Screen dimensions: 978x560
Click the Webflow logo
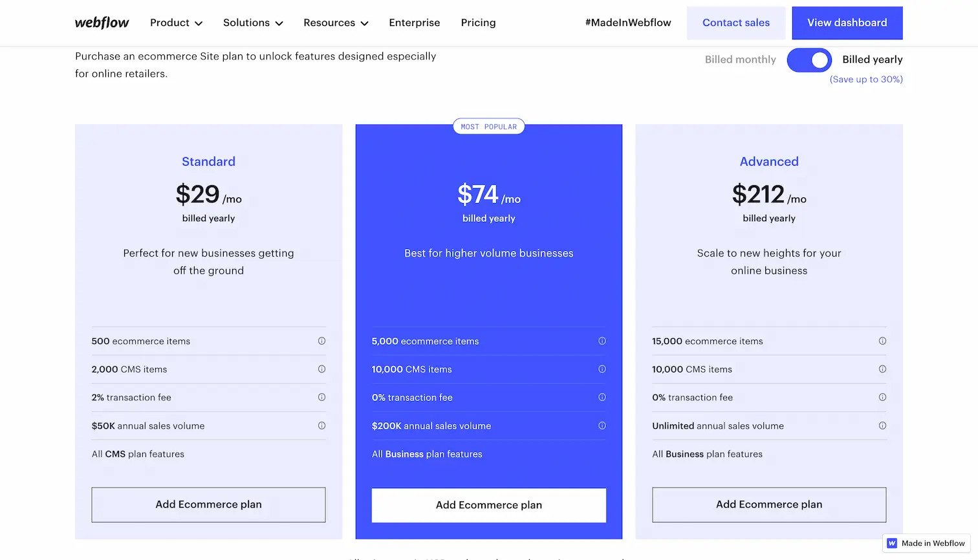[102, 23]
